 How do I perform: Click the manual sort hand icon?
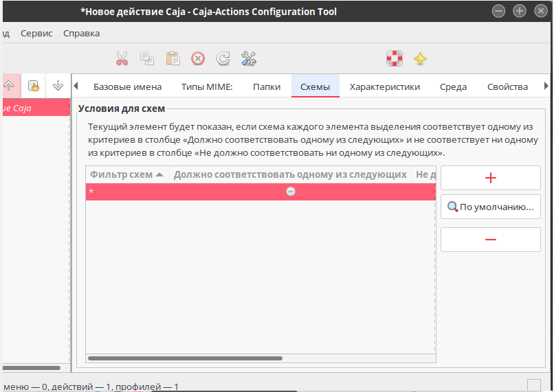34,86
